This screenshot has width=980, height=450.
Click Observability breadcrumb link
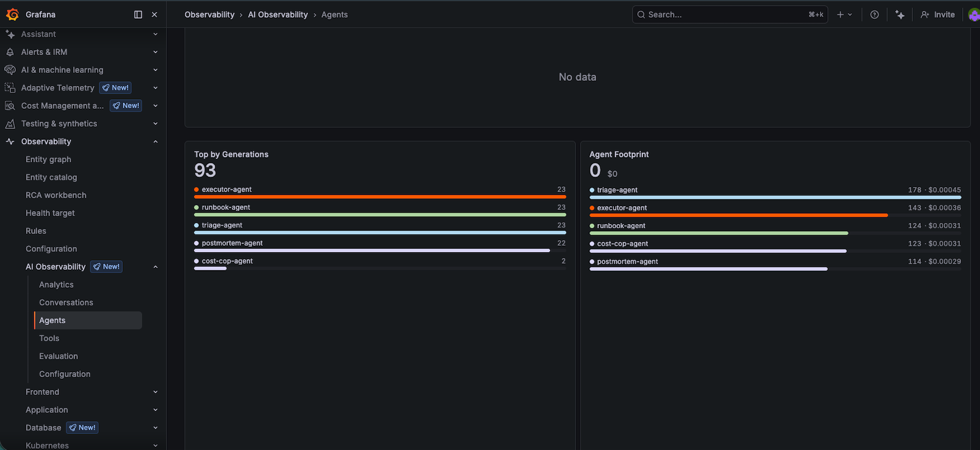point(209,14)
